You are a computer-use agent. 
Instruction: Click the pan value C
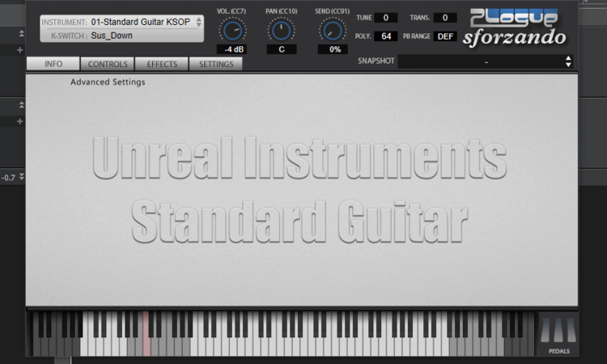282,49
